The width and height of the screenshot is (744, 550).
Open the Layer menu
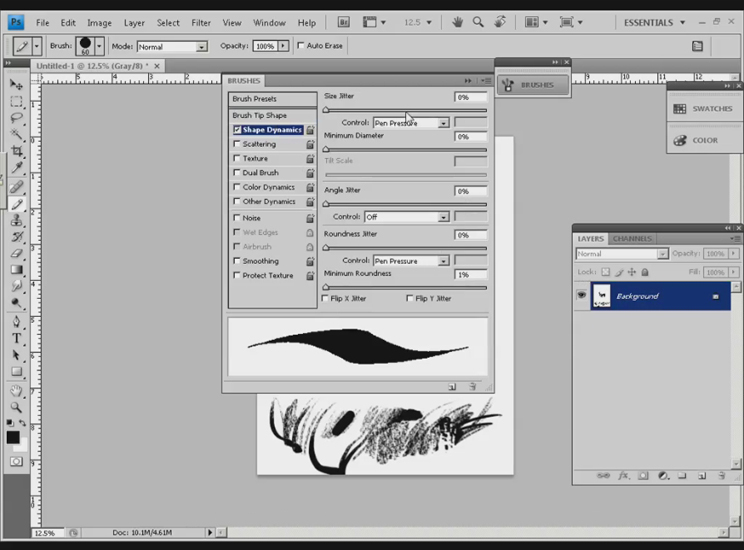coord(134,23)
